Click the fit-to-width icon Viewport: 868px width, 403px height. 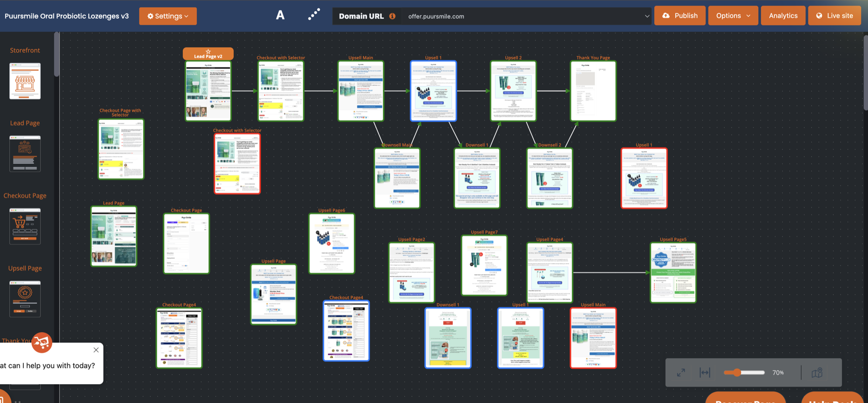pyautogui.click(x=705, y=373)
